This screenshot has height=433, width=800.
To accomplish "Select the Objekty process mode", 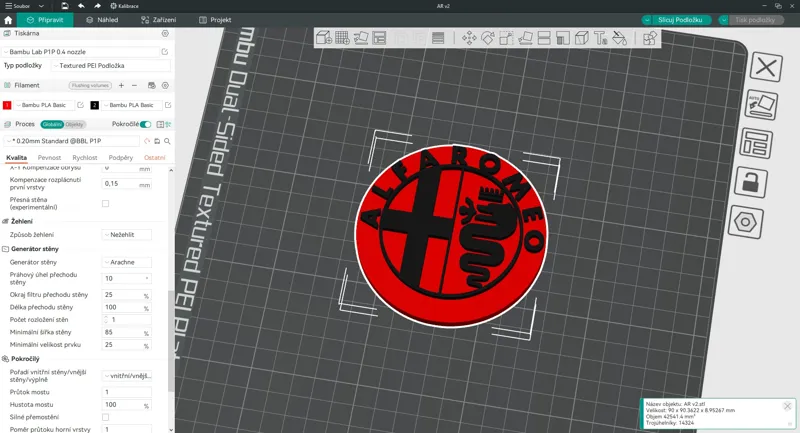I will pyautogui.click(x=74, y=124).
